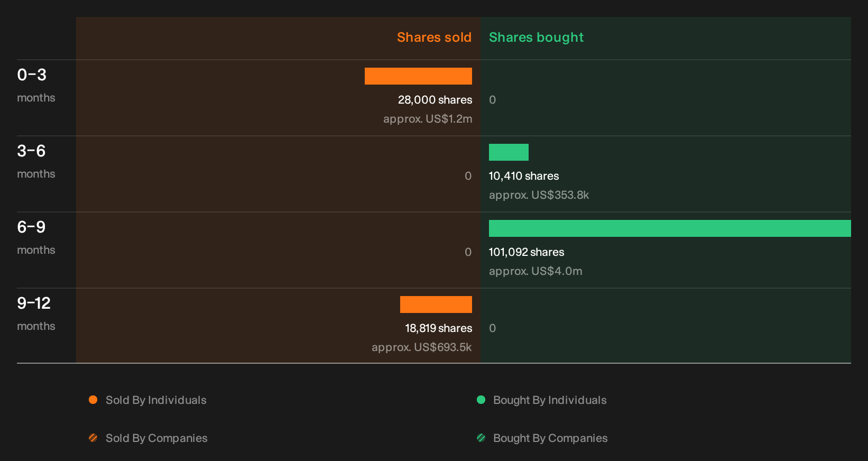Screen dimensions: 868x461
Task: Click the '6-9' months row label
Action: pyautogui.click(x=31, y=227)
